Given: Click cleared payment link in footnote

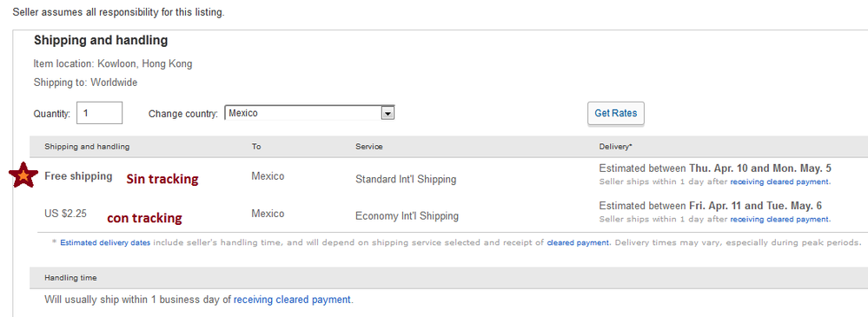Looking at the screenshot, I should [x=579, y=242].
